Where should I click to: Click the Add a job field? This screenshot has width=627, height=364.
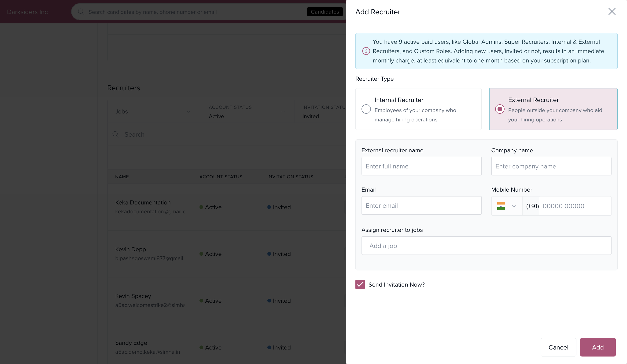coord(486,246)
